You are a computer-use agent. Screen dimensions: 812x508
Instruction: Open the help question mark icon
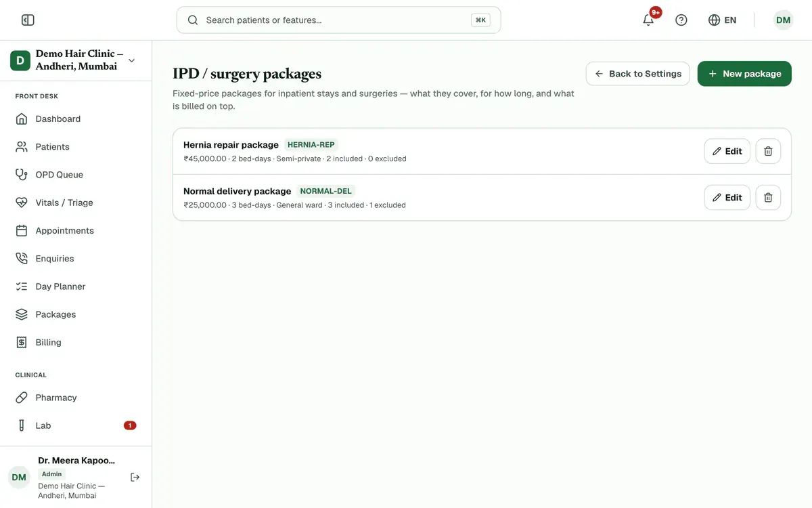tap(681, 20)
